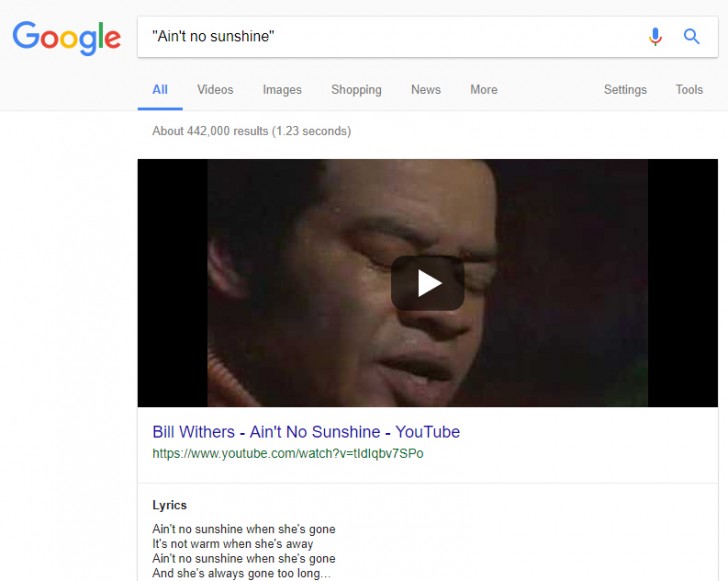Image resolution: width=728 pixels, height=581 pixels.
Task: Click the blue magnifier search icon
Action: tap(691, 36)
